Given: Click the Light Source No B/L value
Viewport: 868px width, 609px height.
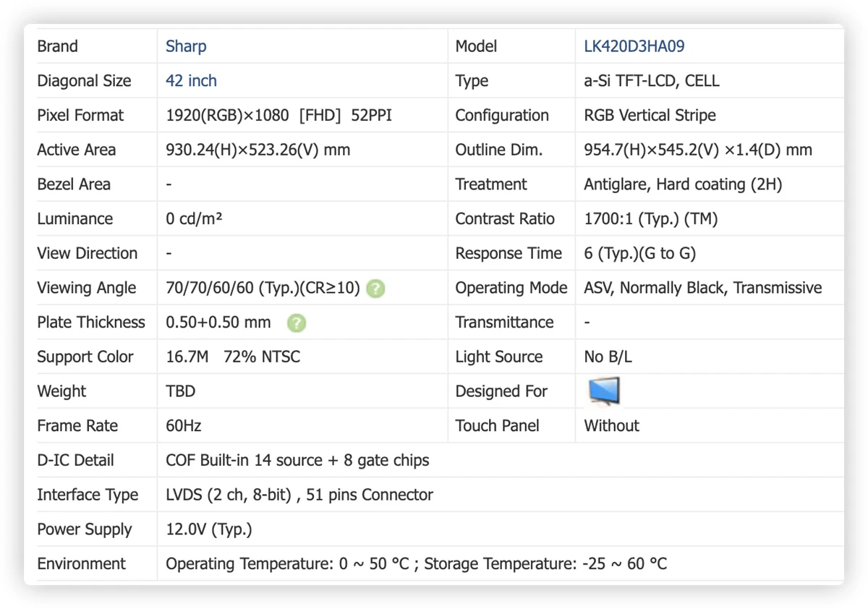Looking at the screenshot, I should point(608,357).
